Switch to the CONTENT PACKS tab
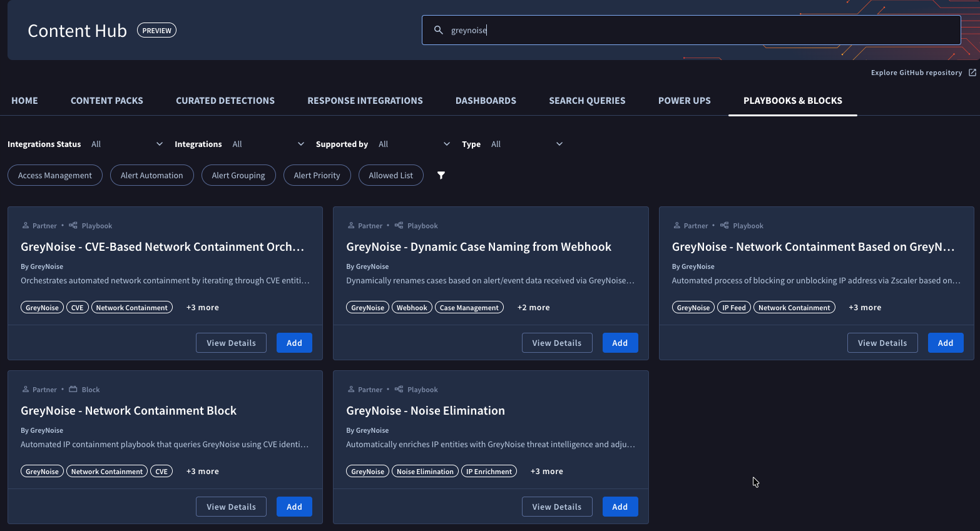The image size is (980, 531). pyautogui.click(x=107, y=101)
